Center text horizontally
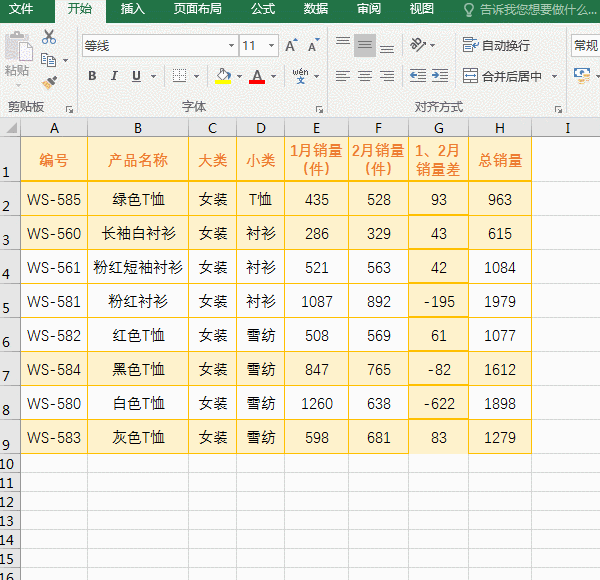This screenshot has width=600, height=580. point(365,76)
